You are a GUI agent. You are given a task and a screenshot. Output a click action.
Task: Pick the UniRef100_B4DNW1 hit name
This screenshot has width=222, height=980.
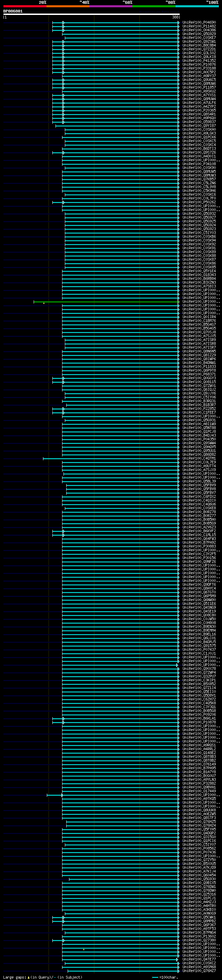pyautogui.click(x=199, y=363)
